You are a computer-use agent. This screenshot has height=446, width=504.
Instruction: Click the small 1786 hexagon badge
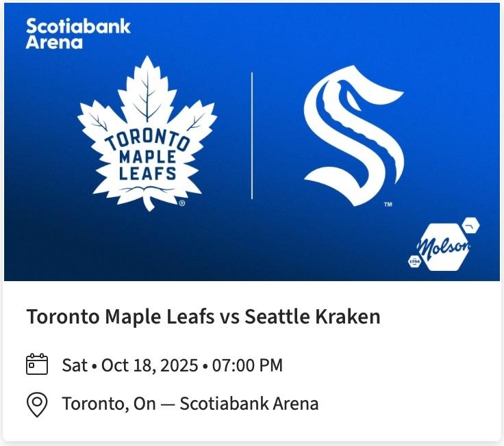pos(414,261)
